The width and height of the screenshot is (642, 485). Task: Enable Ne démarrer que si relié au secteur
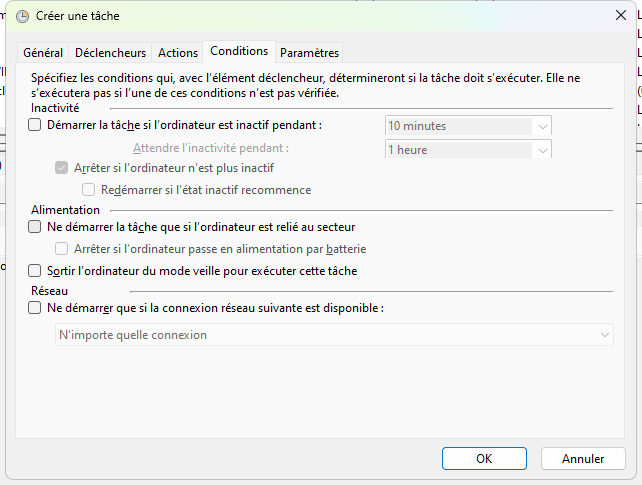(35, 227)
